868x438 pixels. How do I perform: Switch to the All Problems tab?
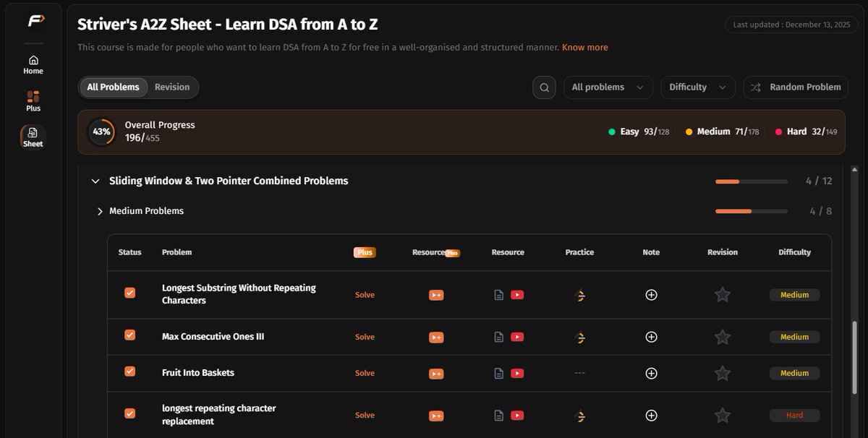point(113,87)
